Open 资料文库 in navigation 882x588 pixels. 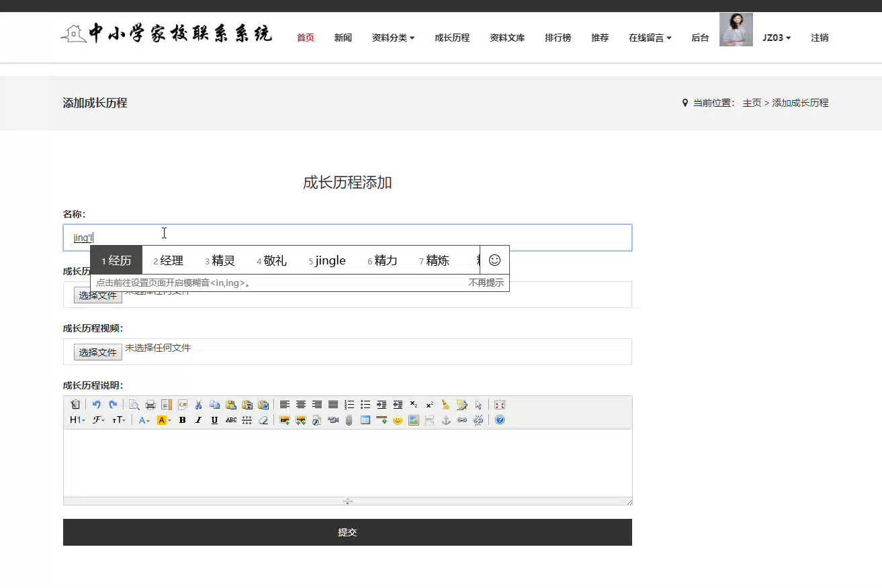tap(507, 38)
